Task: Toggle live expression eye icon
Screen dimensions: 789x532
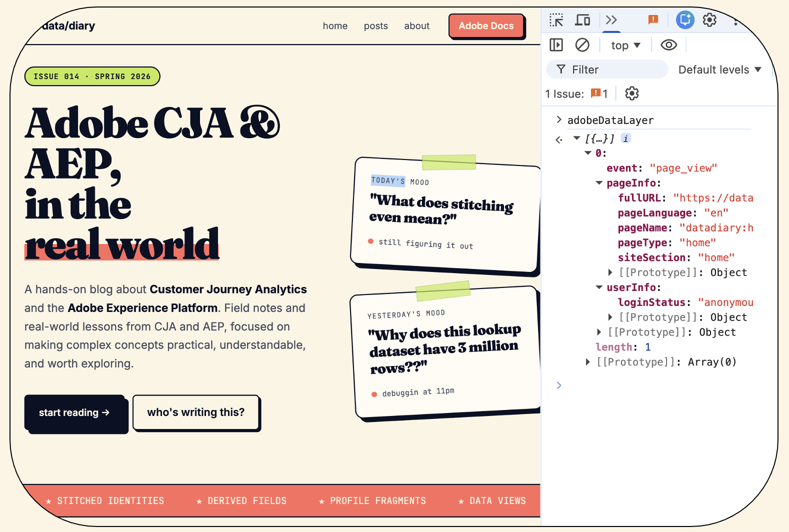Action: coord(668,45)
